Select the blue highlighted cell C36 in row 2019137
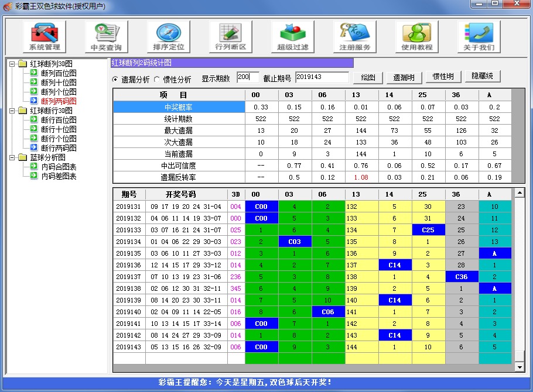533x392 pixels. click(462, 276)
